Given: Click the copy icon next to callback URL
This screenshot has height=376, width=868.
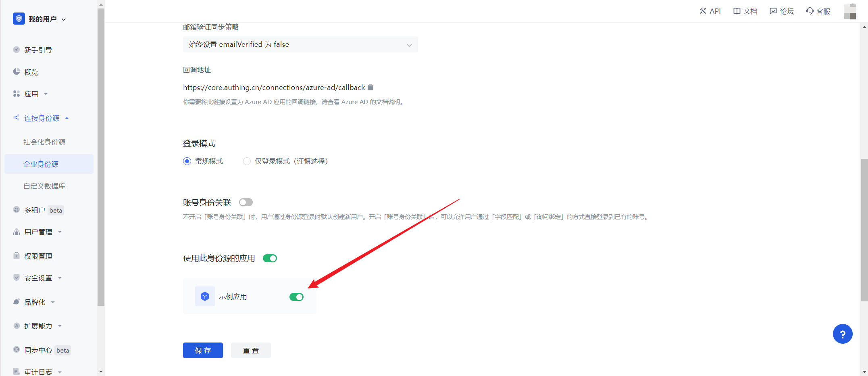Looking at the screenshot, I should click(371, 88).
